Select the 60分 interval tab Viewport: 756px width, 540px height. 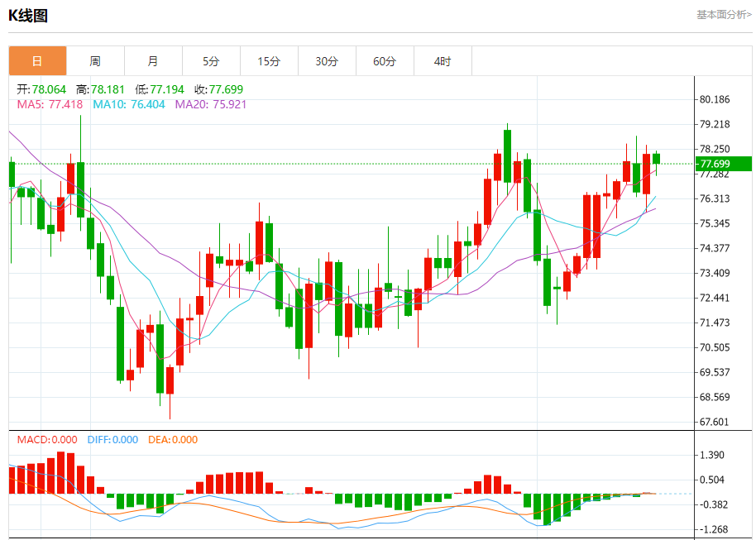click(385, 61)
